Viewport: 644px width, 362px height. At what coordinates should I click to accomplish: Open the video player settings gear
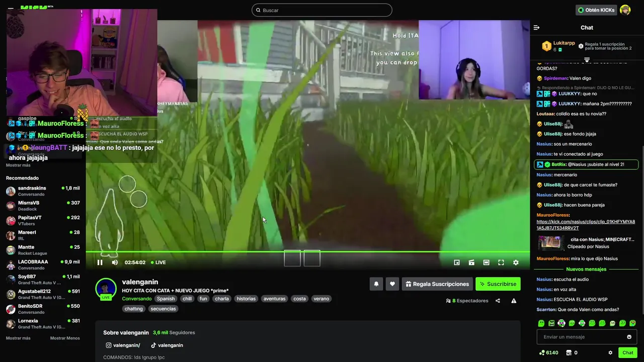click(516, 262)
